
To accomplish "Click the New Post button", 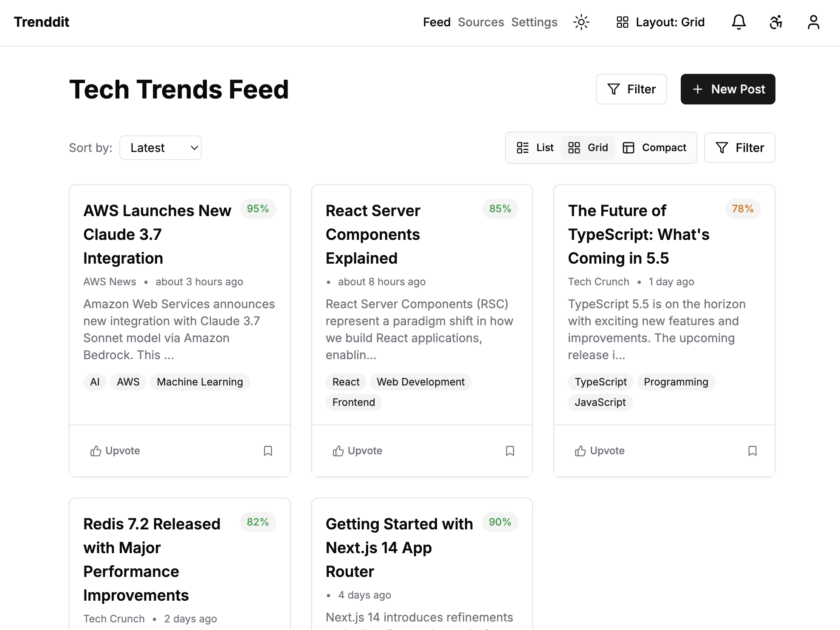I will pyautogui.click(x=727, y=89).
